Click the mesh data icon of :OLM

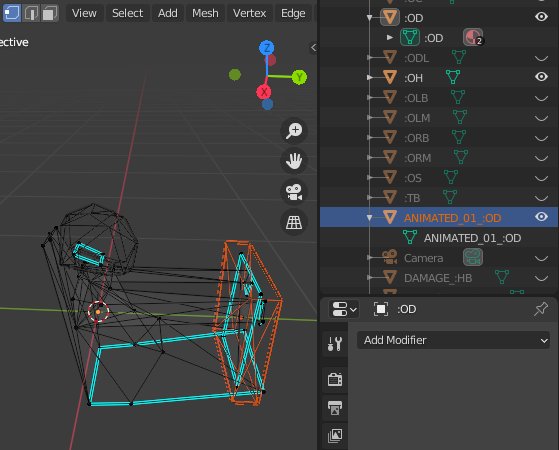[460, 117]
